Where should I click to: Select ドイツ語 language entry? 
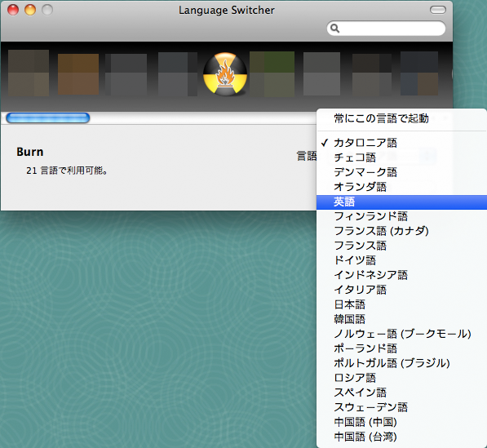[401, 260]
